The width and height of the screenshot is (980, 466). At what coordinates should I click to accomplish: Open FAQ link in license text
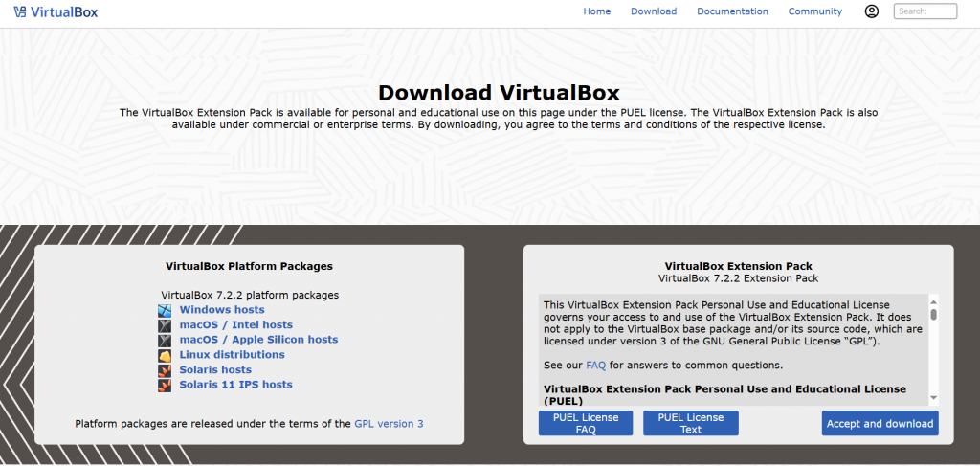pos(595,365)
